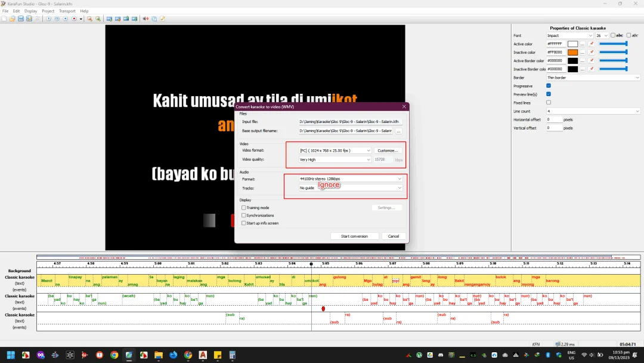Image resolution: width=644 pixels, height=363 pixels.
Task: Click Customize... video format button
Action: [x=388, y=150]
